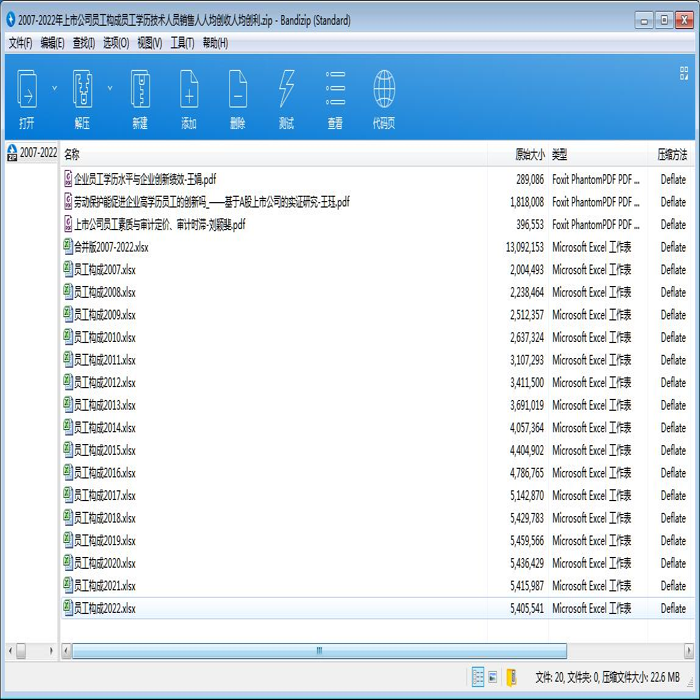This screenshot has width=700, height=700.
Task: Click the details view icon in status bar
Action: (x=478, y=677)
